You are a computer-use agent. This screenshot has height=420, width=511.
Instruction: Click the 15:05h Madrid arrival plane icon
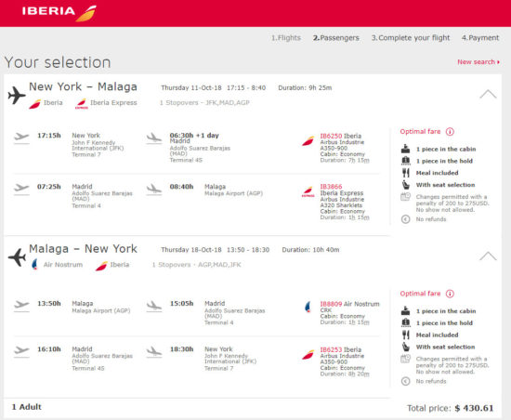click(154, 307)
